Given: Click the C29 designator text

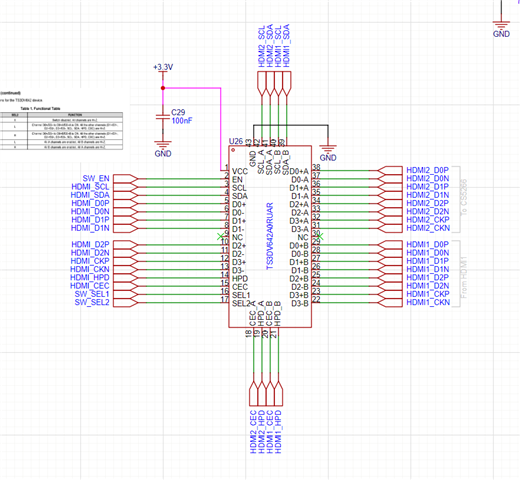Looking at the screenshot, I should (178, 112).
